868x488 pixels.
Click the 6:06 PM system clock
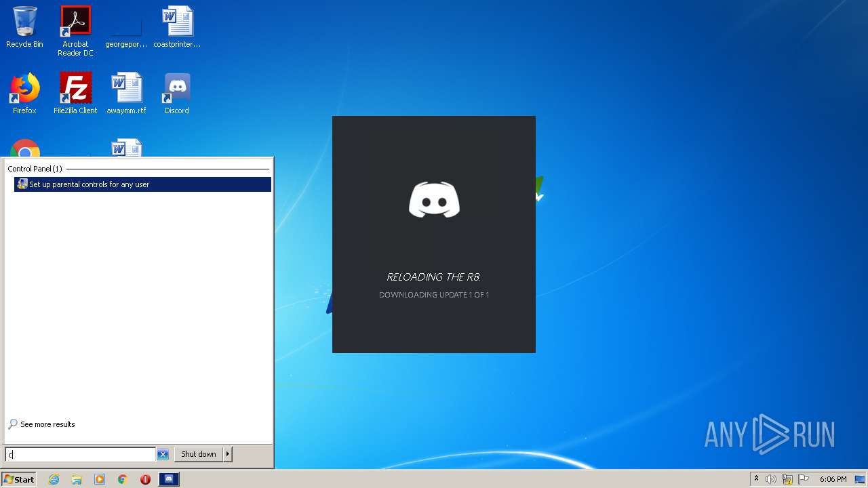point(833,479)
